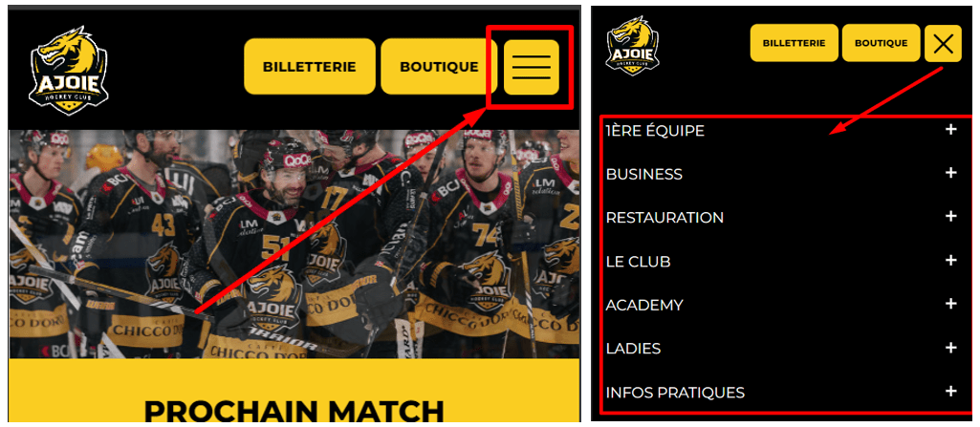Viewport: 980px width, 427px height.
Task: Expand 1ère Équipe with the plus icon
Action: (x=950, y=130)
